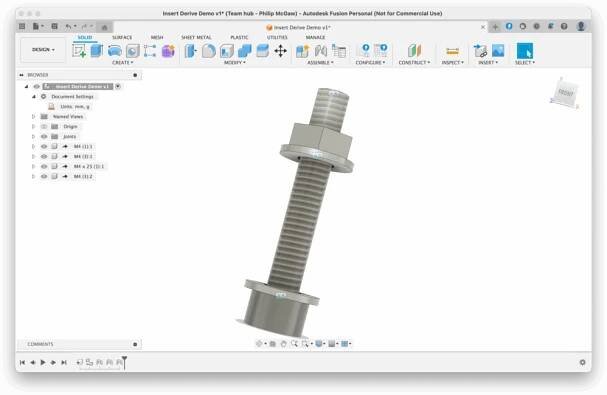This screenshot has width=607, height=395.
Task: Open the Data Panel grid icon
Action: (22, 26)
